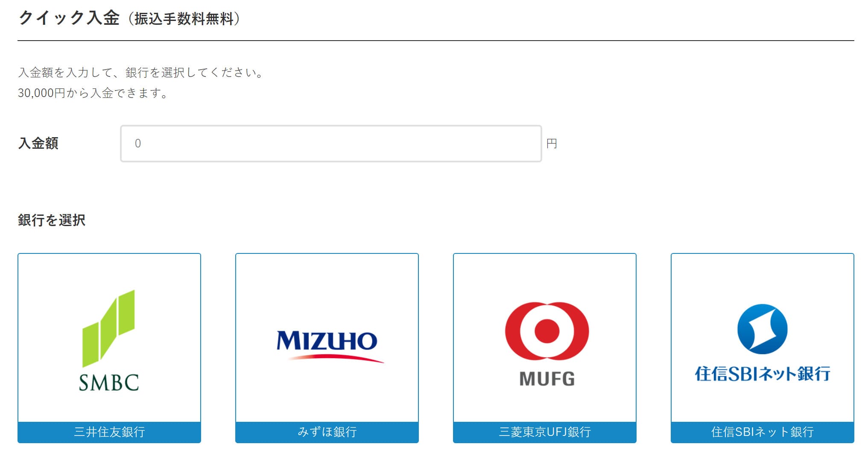Click the SMBC wordmark under green symbol
The width and height of the screenshot is (868, 453).
109,382
